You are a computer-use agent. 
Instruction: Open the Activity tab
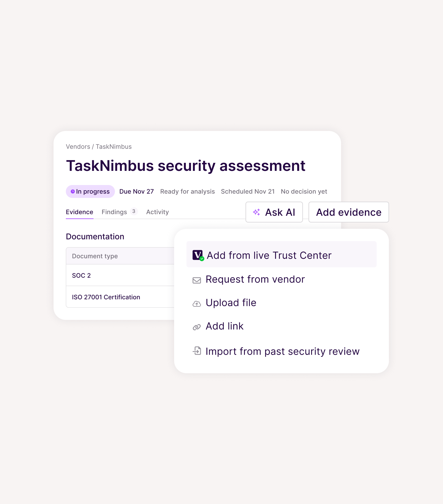coord(157,212)
